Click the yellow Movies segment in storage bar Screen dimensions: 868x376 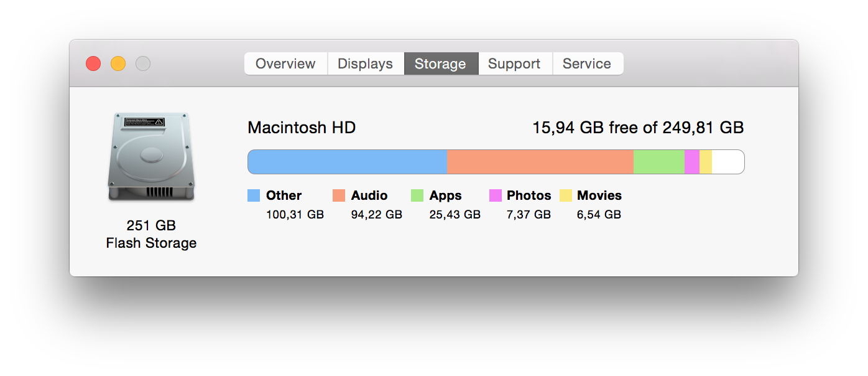click(705, 162)
